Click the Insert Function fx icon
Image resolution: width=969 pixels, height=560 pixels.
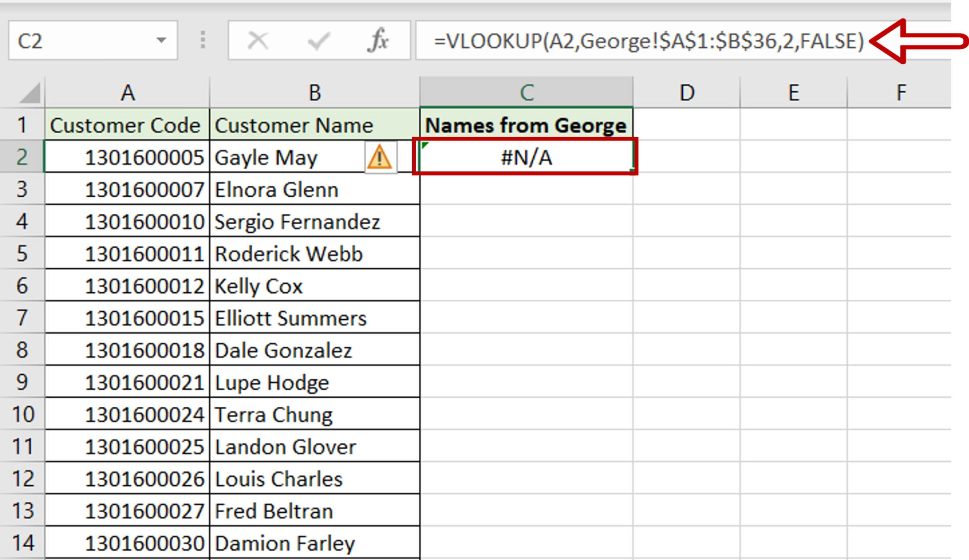point(378,40)
